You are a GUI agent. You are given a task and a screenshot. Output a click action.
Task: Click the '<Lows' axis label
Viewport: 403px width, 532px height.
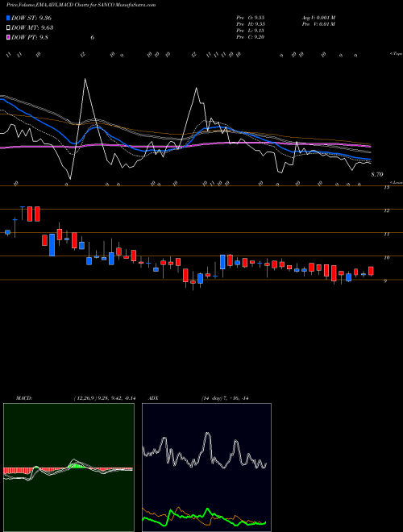pyautogui.click(x=397, y=182)
